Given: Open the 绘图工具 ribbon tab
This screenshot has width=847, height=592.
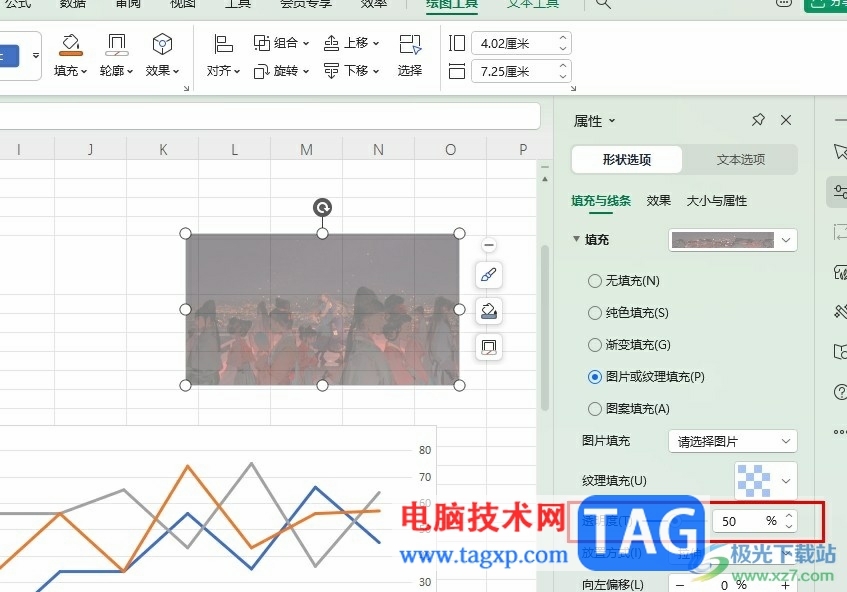Looking at the screenshot, I should point(452,4).
